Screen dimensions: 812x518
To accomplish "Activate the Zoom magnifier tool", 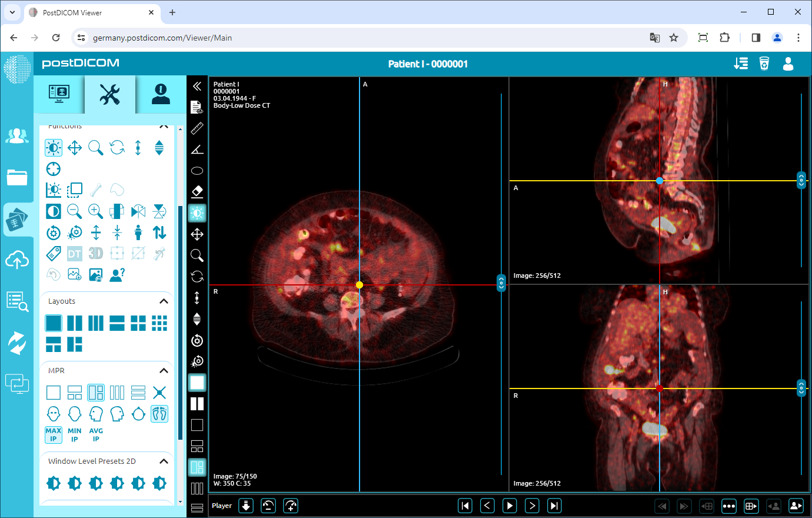I will [x=96, y=148].
